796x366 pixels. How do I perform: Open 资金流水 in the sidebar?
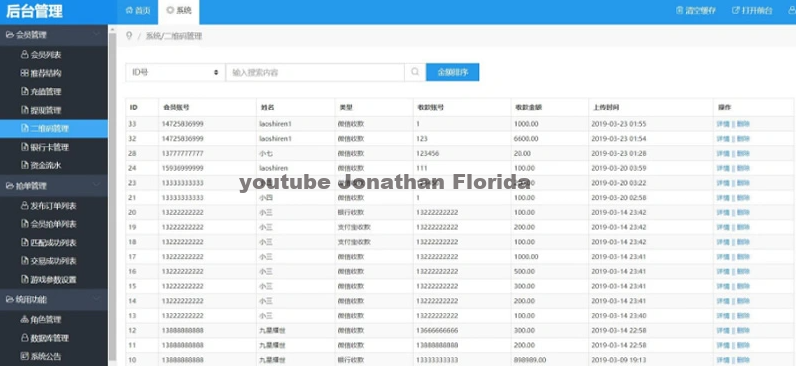[41, 165]
